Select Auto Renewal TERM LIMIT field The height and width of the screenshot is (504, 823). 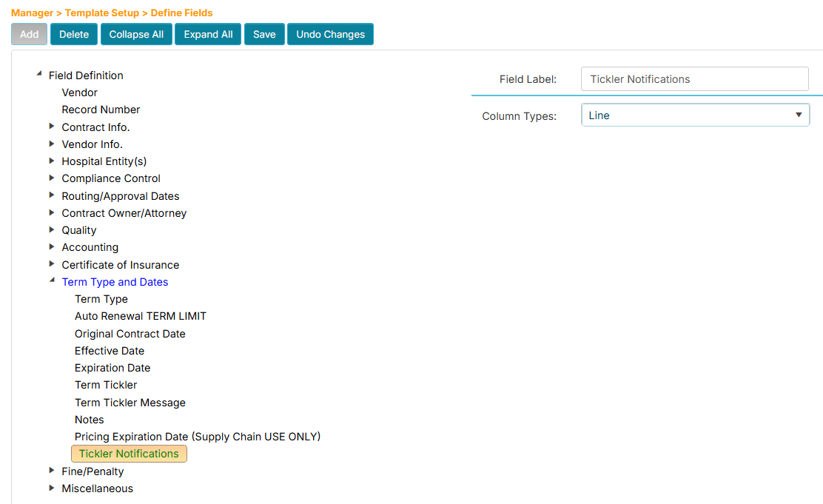tap(141, 316)
